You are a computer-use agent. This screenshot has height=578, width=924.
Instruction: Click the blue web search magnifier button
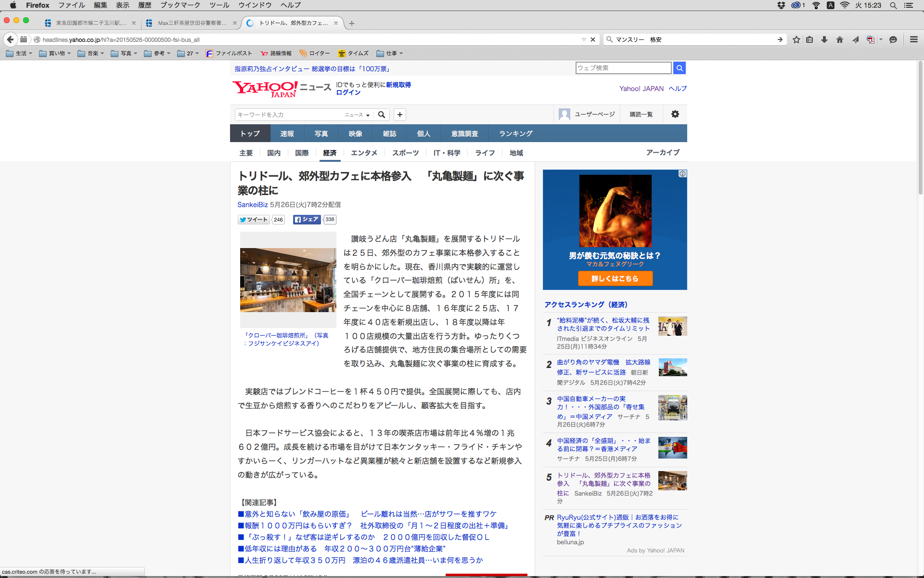(x=679, y=68)
